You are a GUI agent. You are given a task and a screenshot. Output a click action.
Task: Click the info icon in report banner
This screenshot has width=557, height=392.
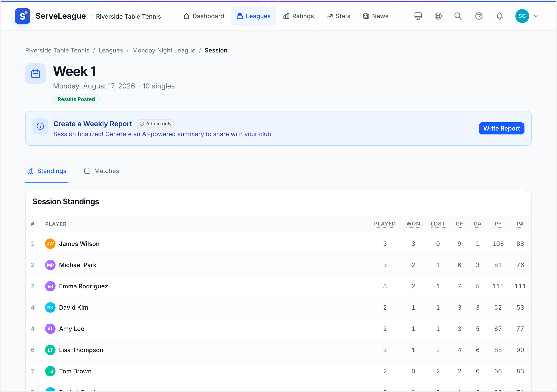(x=40, y=126)
